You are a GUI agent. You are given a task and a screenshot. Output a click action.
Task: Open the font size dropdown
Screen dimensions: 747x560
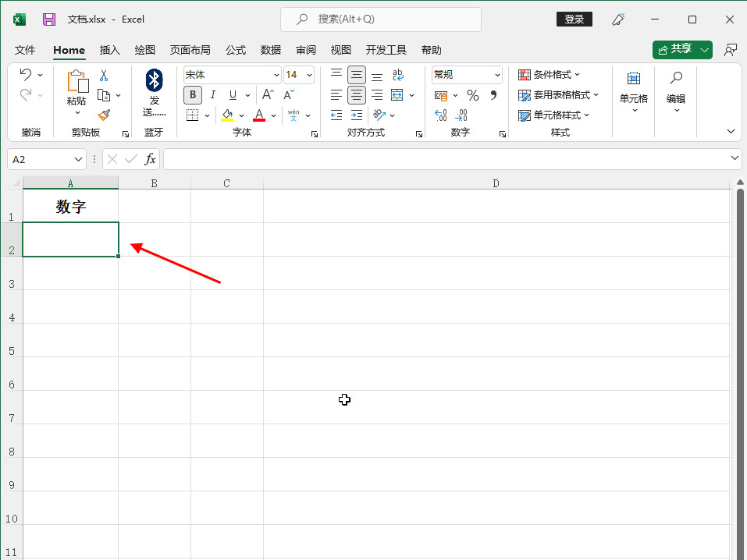coord(309,75)
